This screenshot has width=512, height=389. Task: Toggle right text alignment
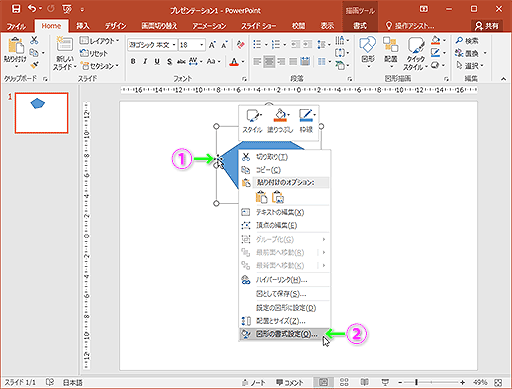[x=281, y=61]
